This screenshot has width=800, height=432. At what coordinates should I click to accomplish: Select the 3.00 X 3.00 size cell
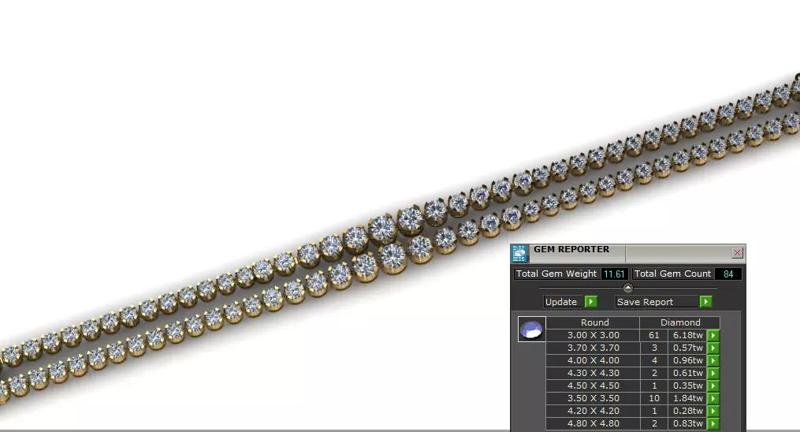[x=593, y=335]
